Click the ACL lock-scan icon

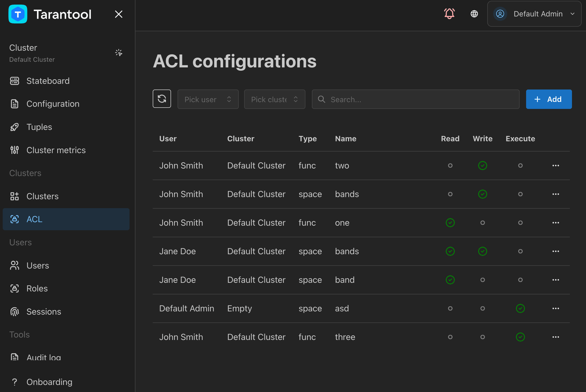(15, 219)
